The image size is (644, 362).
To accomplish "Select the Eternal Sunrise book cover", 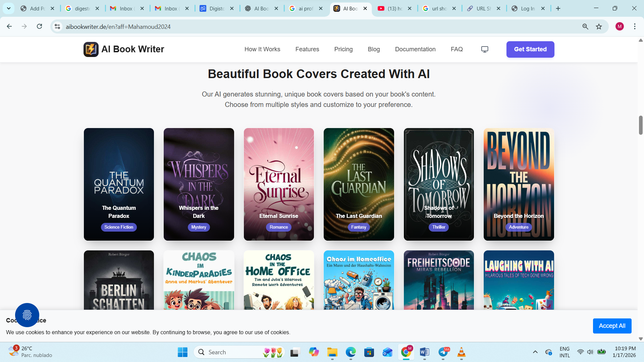I will click(x=279, y=184).
